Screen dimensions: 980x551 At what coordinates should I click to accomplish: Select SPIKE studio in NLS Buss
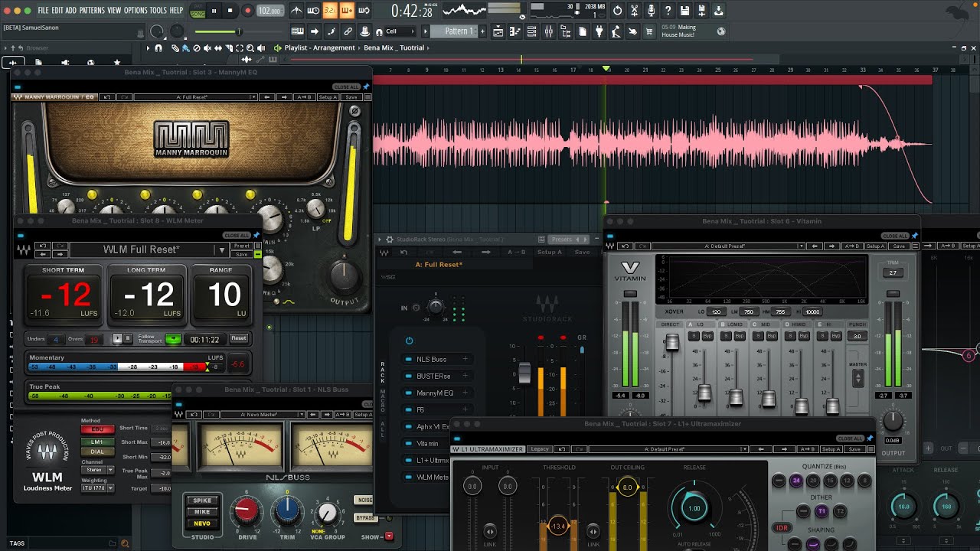click(202, 500)
